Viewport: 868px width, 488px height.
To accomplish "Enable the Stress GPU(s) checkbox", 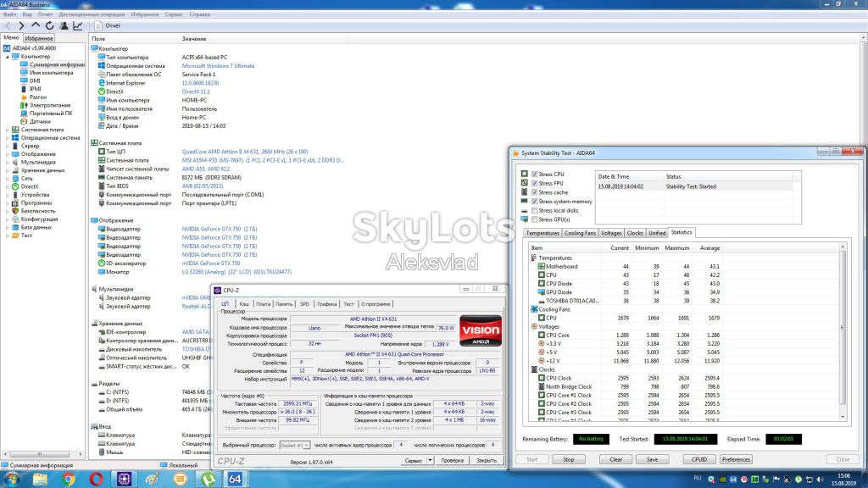I will (x=534, y=219).
